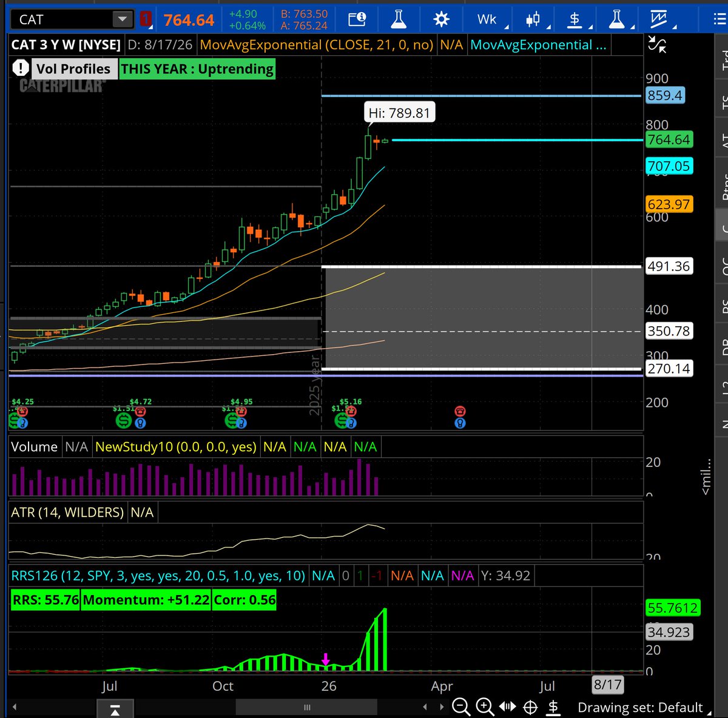Image resolution: width=728 pixels, height=718 pixels.
Task: Click the 55.7612 RRS axis value
Action: tap(672, 608)
